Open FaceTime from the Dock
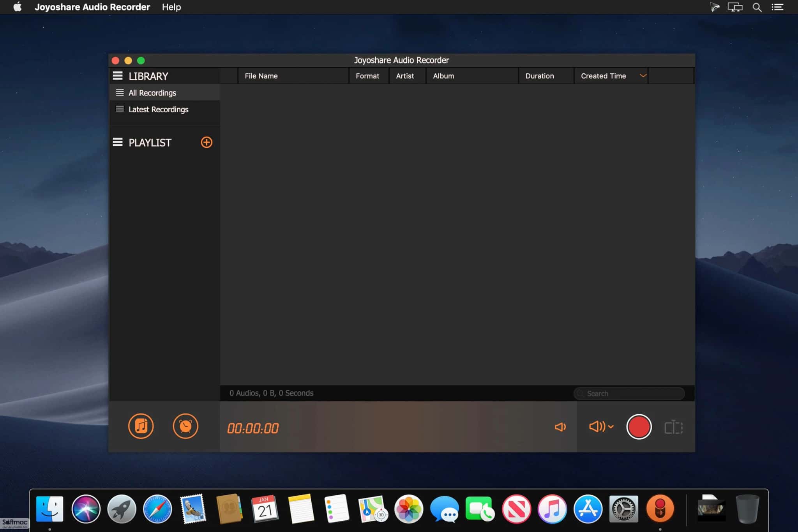The height and width of the screenshot is (532, 798). [480, 509]
